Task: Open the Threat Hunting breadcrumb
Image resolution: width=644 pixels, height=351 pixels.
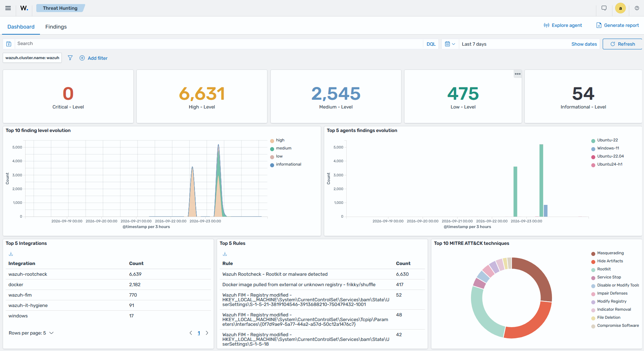Action: pos(60,8)
